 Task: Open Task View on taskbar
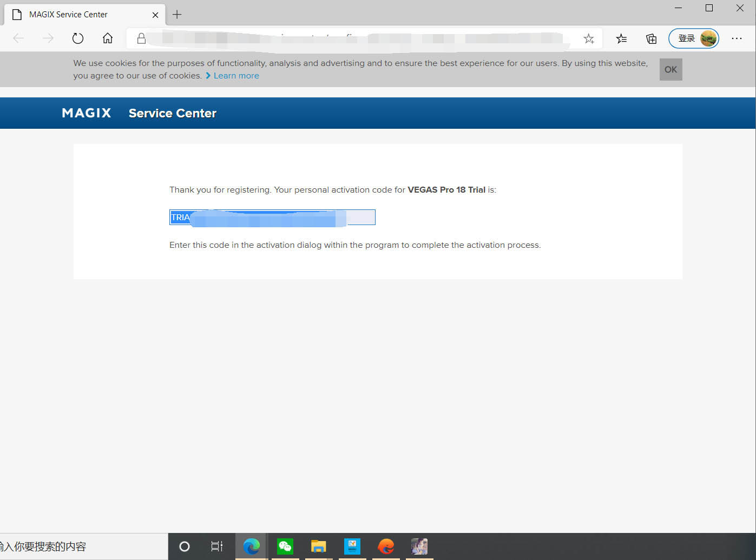(217, 546)
